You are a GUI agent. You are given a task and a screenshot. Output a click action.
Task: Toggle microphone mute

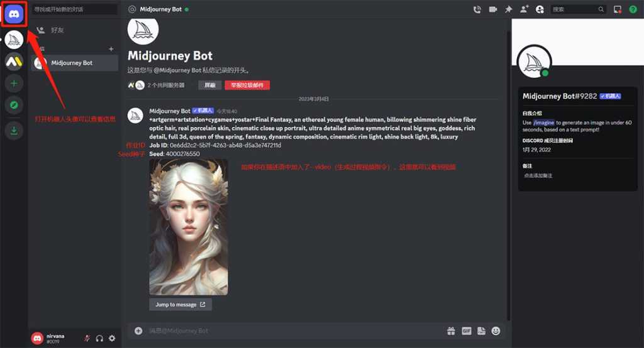pyautogui.click(x=87, y=338)
